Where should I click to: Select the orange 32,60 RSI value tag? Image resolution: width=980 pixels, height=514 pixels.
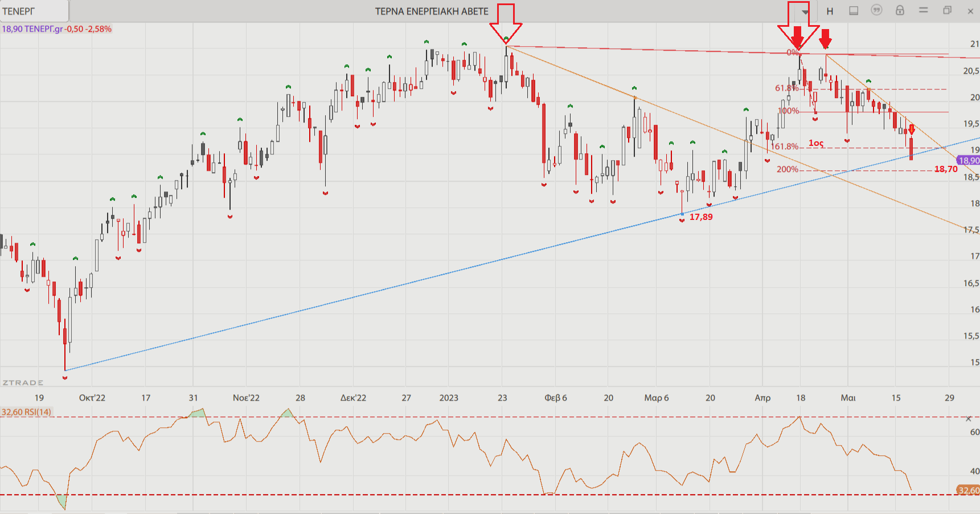click(968, 490)
